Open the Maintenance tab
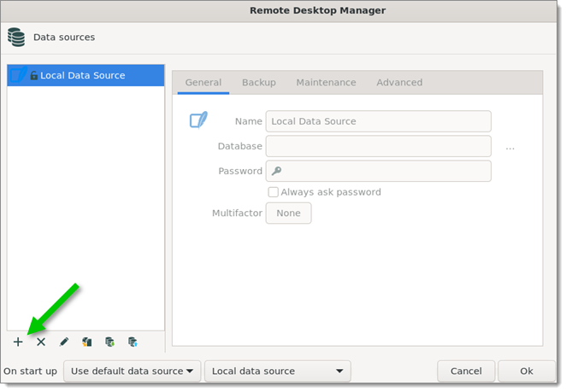The height and width of the screenshot is (392, 566). click(x=326, y=83)
